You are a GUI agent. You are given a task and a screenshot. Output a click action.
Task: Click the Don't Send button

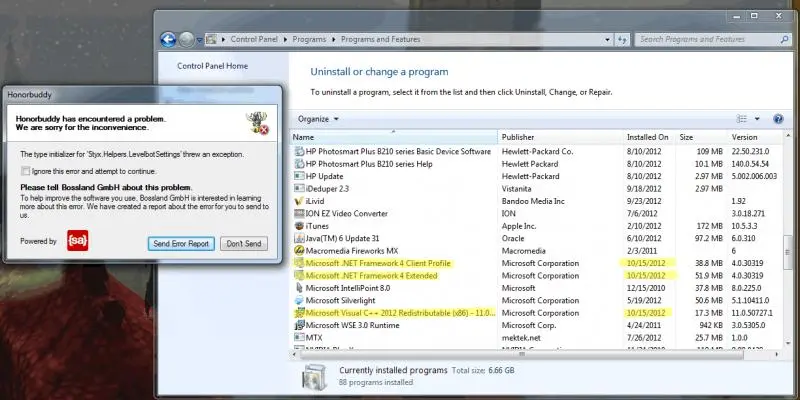(x=244, y=244)
